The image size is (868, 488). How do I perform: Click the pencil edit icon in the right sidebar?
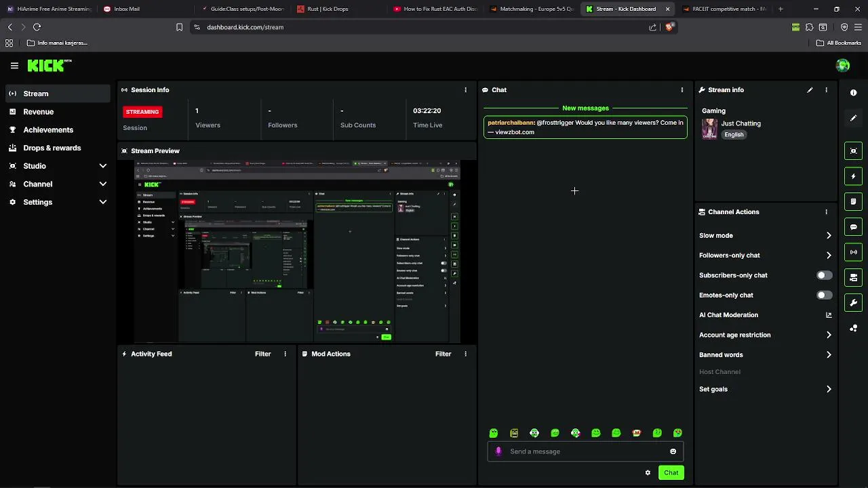click(853, 118)
